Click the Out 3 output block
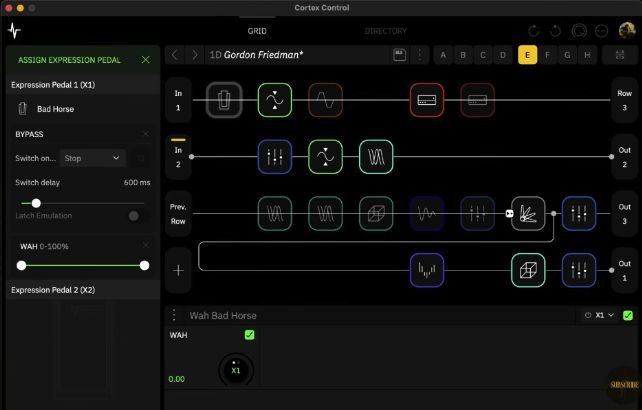 (624, 213)
